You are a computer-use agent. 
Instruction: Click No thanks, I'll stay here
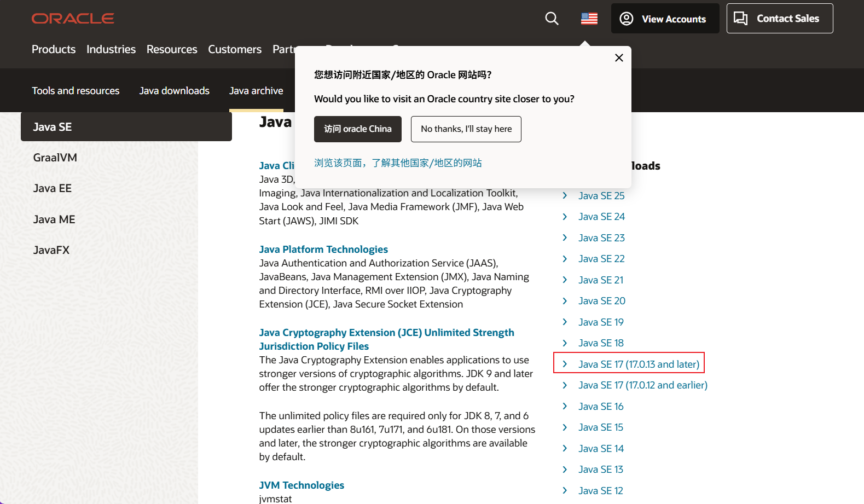click(466, 129)
